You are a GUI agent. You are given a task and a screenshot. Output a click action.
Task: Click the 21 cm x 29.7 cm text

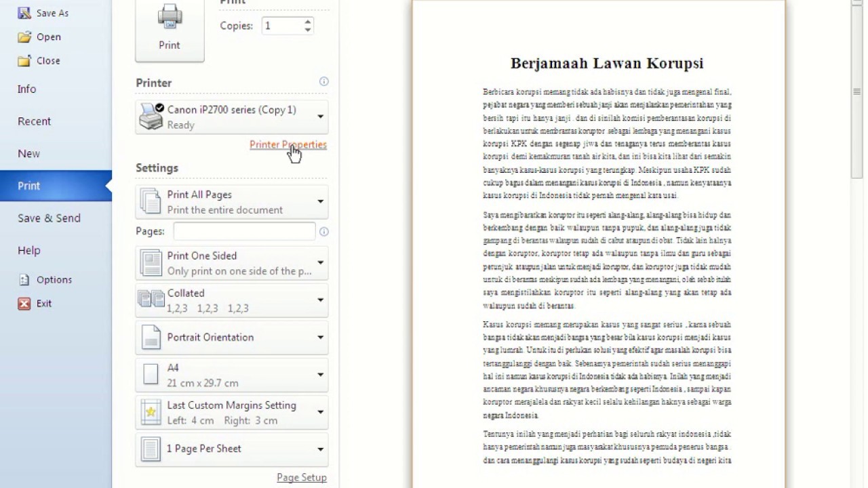(203, 383)
